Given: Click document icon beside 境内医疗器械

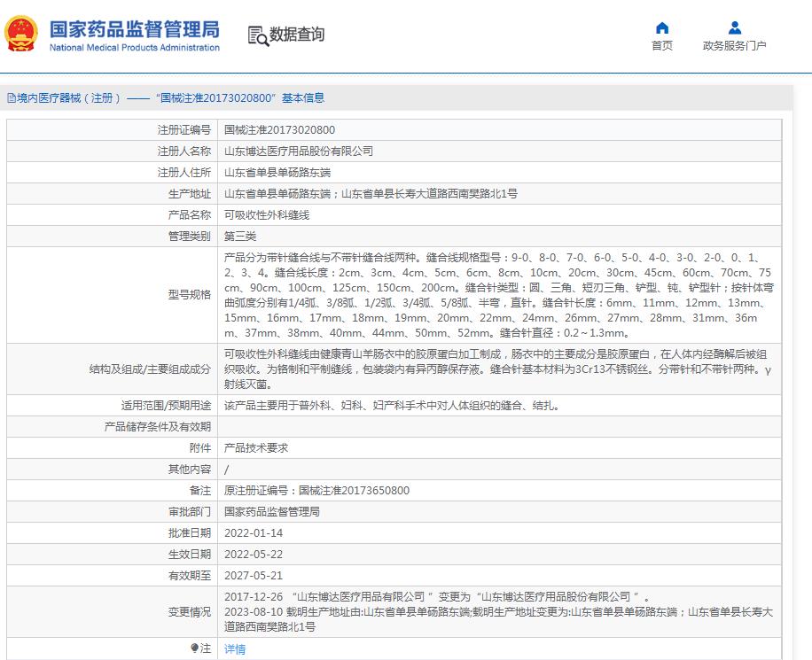Looking at the screenshot, I should pyautogui.click(x=12, y=97).
